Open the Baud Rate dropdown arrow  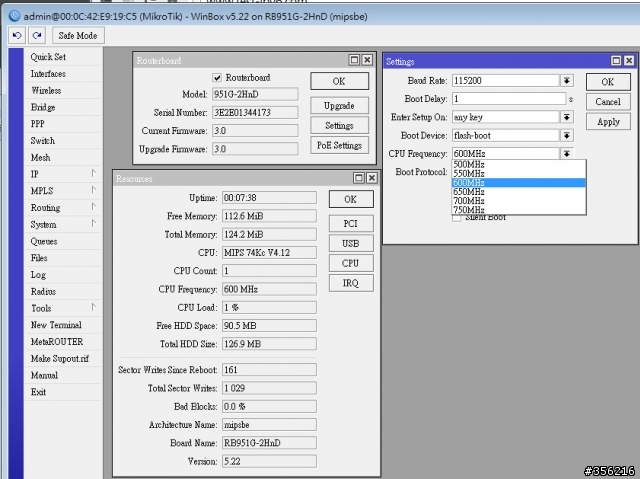click(x=567, y=81)
